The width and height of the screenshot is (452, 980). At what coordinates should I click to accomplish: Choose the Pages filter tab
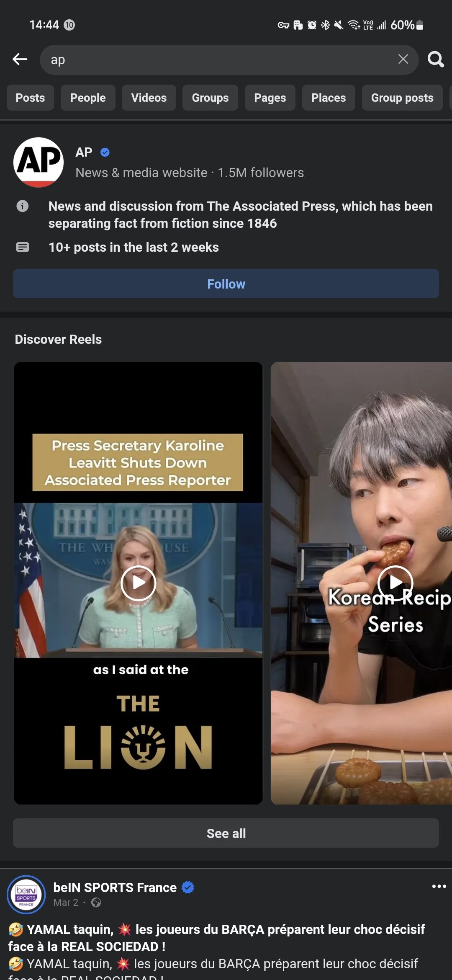[270, 98]
